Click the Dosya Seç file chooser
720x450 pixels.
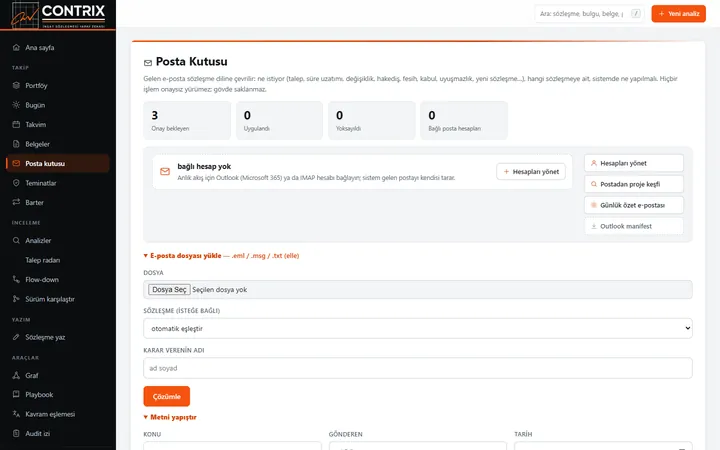point(169,290)
